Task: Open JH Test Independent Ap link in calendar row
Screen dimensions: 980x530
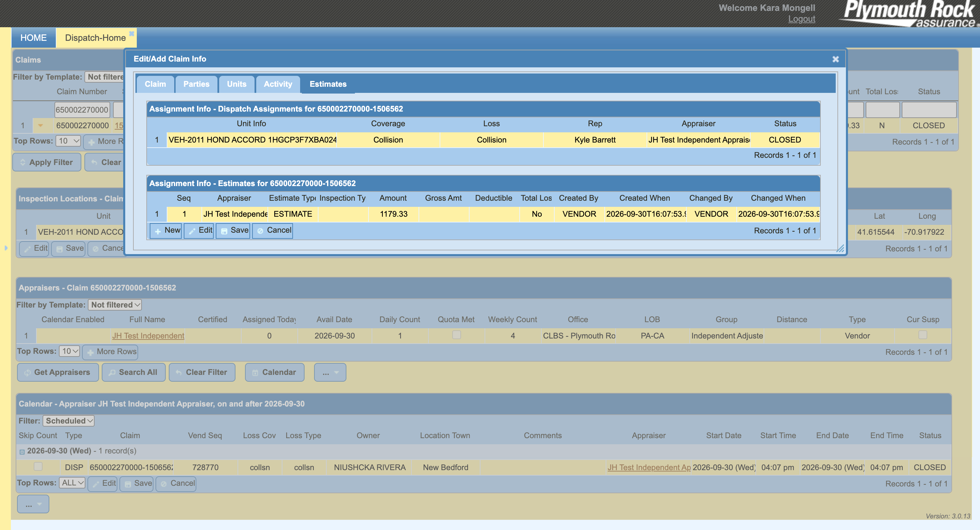Action: (649, 468)
